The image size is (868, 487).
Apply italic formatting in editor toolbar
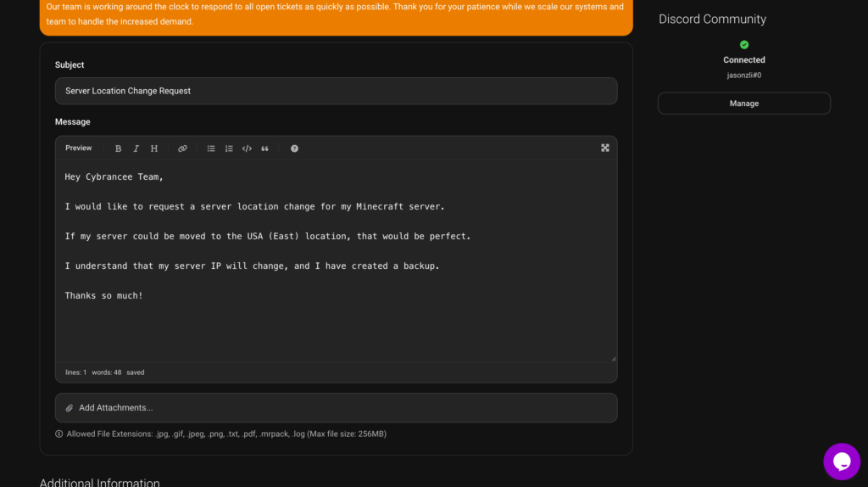tap(136, 148)
